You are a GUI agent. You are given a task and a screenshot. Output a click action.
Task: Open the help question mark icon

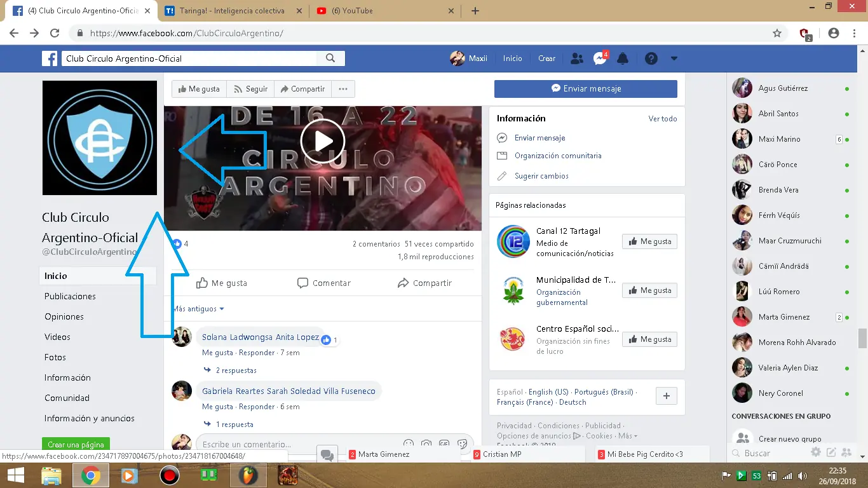651,58
